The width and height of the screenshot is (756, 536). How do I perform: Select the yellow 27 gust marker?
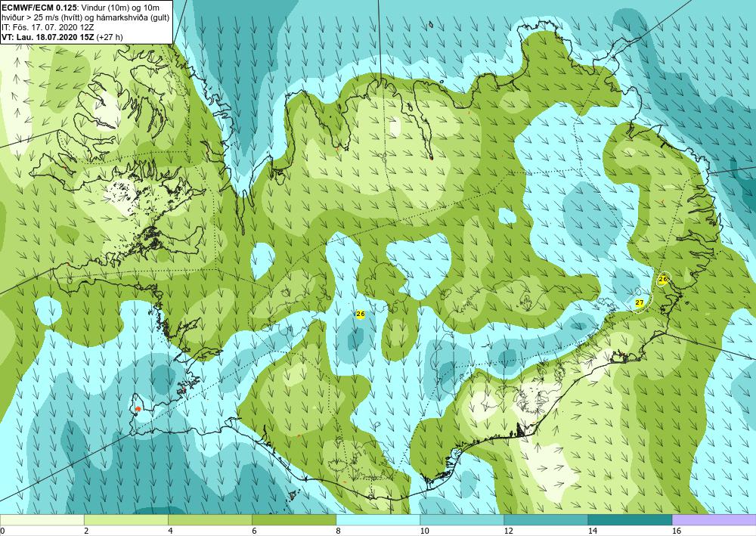click(640, 302)
